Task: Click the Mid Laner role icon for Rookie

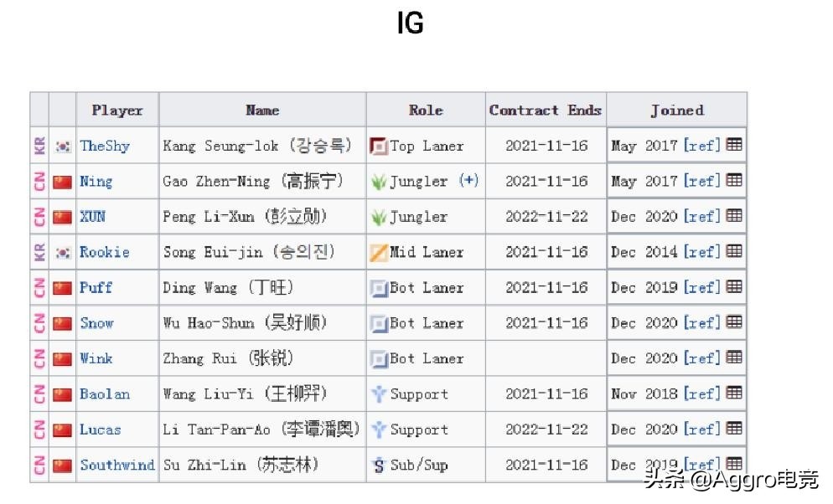Action: click(x=378, y=253)
